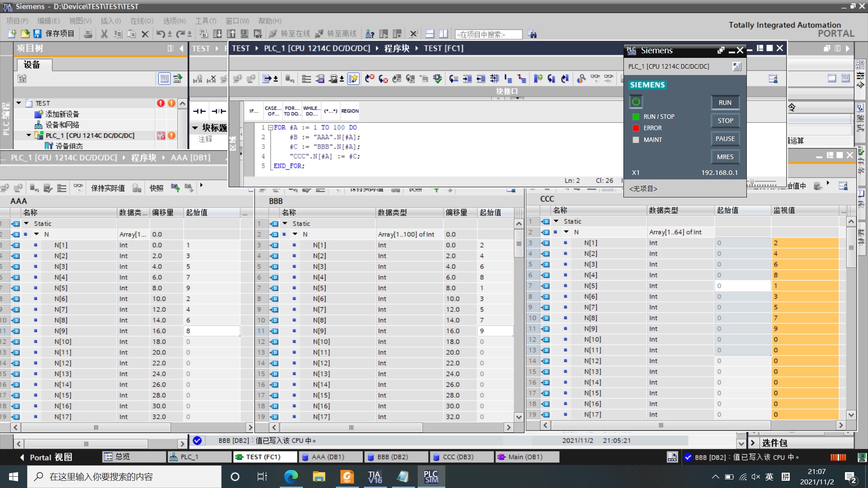Click the save project icon

38,34
